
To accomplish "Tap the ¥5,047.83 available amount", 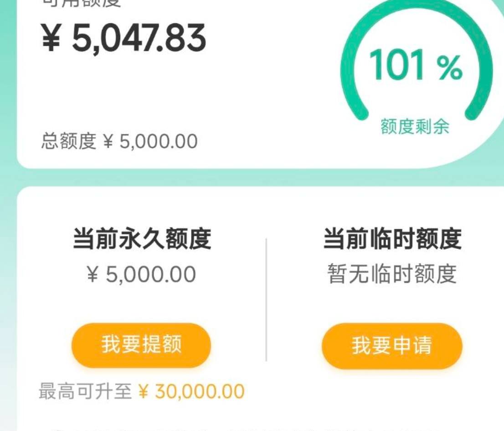I will point(123,38).
